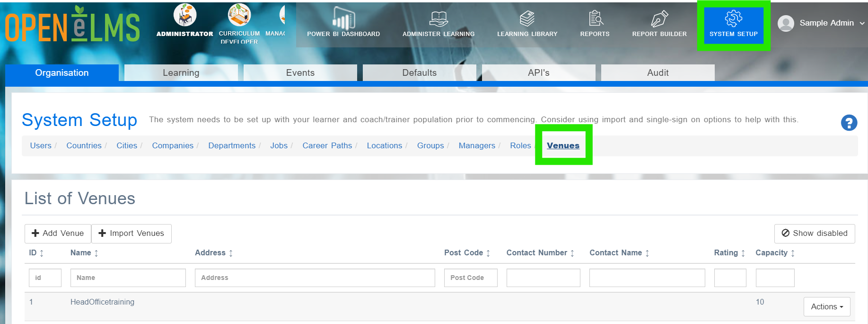Sort venues by Contact Name arrows
This screenshot has width=868, height=324.
tap(647, 253)
